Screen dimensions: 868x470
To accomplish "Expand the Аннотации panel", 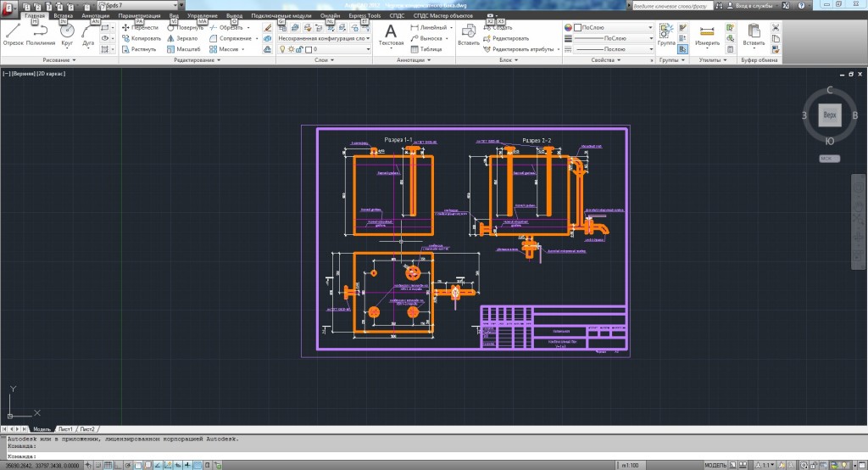I will 414,60.
